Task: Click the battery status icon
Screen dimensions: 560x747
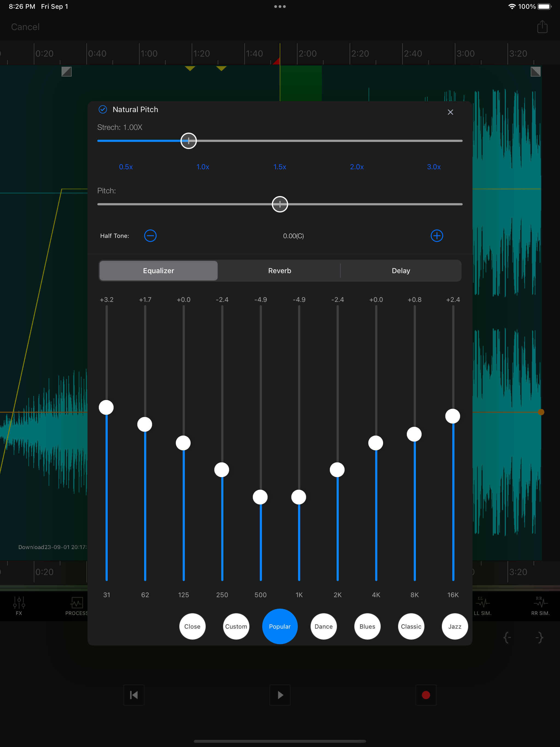Action: pyautogui.click(x=544, y=6)
